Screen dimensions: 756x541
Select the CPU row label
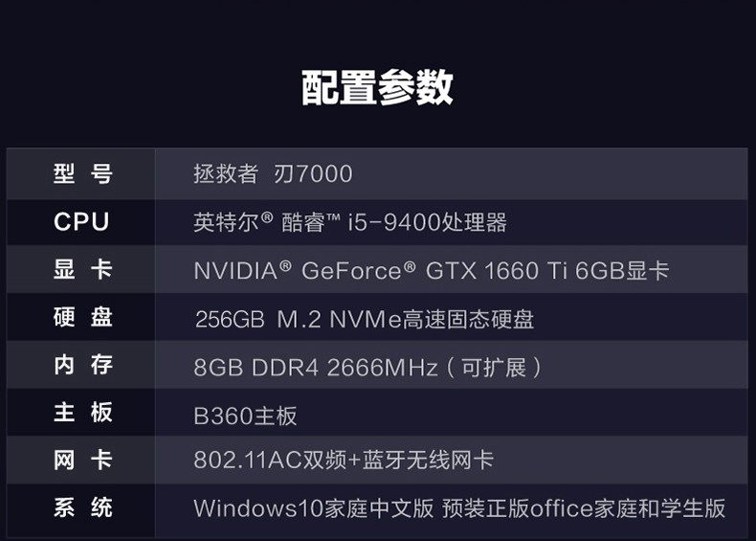pos(81,222)
